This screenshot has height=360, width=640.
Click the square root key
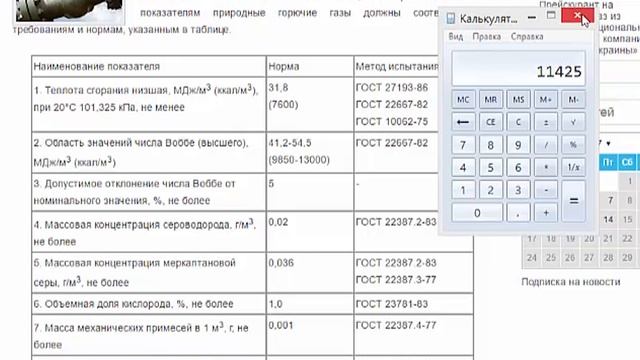point(573,122)
